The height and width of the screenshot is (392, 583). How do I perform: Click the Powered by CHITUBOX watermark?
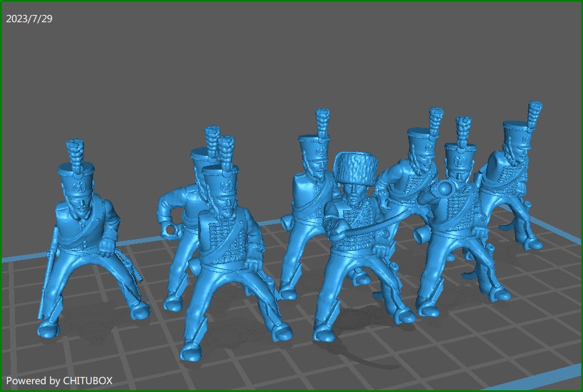[59, 381]
